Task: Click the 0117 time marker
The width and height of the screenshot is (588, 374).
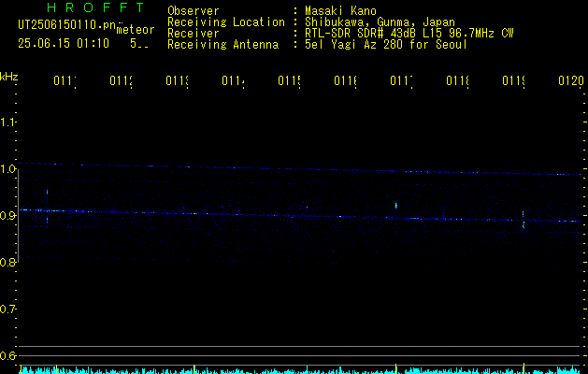Action: point(401,80)
